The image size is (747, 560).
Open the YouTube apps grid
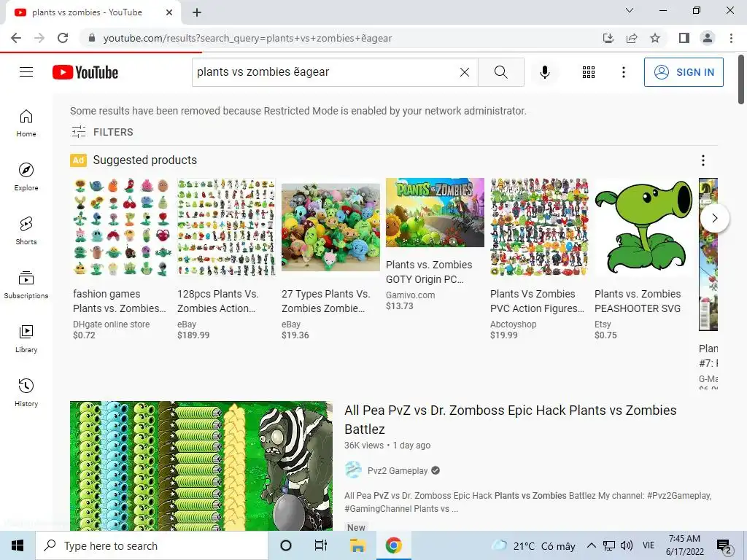coord(589,72)
